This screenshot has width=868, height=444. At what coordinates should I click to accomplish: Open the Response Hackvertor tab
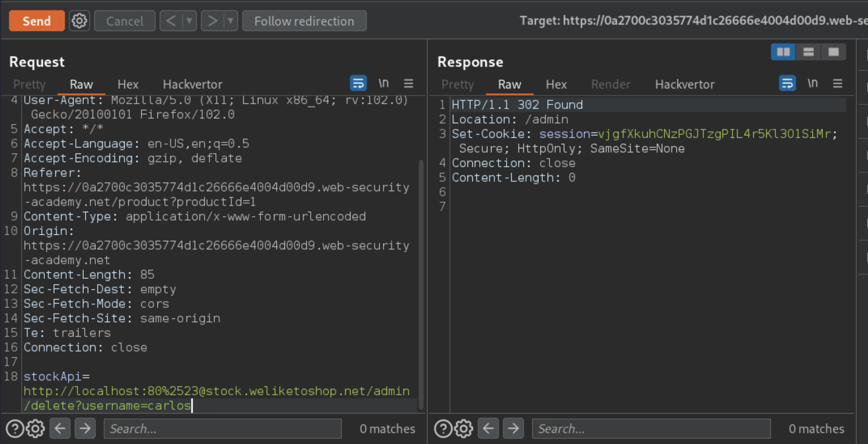click(x=684, y=85)
